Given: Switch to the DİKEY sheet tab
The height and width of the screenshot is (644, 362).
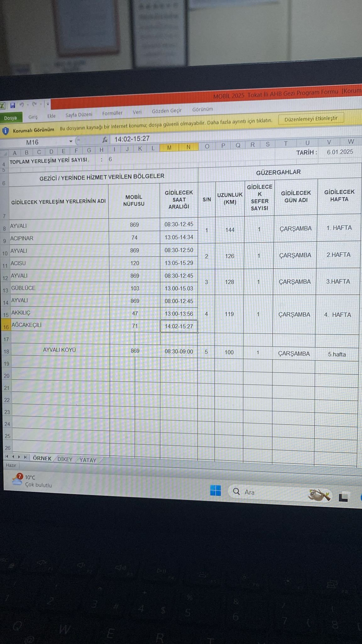Looking at the screenshot, I should tap(65, 459).
